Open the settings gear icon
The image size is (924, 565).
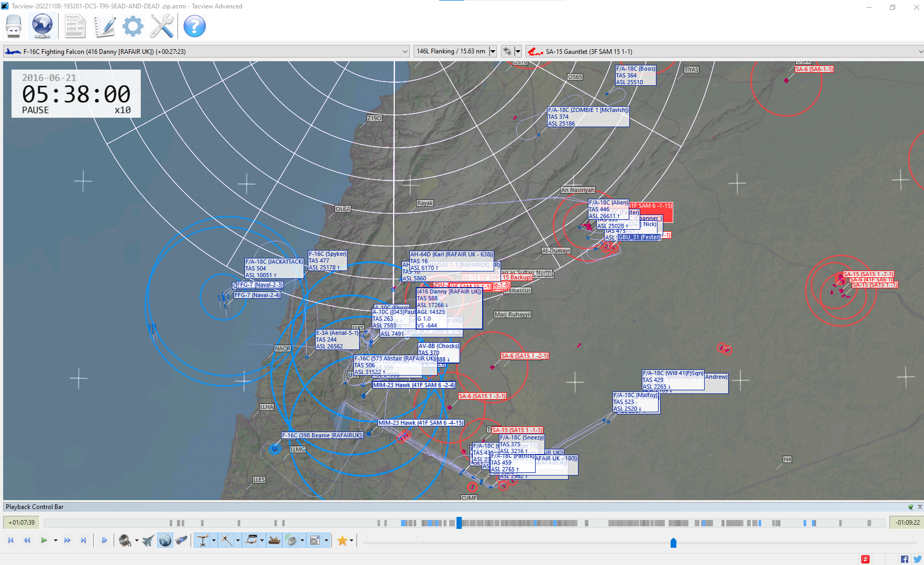[x=133, y=26]
